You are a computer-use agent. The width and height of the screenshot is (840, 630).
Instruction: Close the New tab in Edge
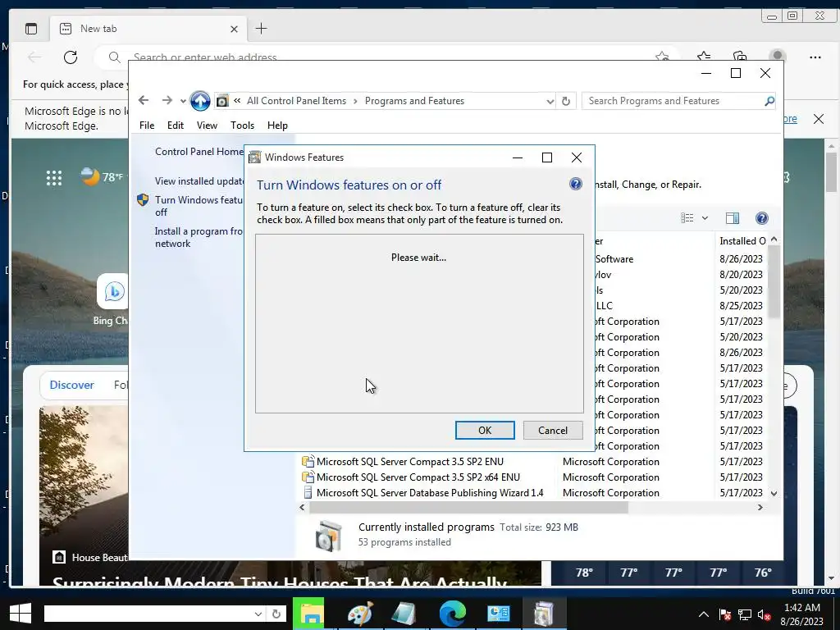point(234,29)
